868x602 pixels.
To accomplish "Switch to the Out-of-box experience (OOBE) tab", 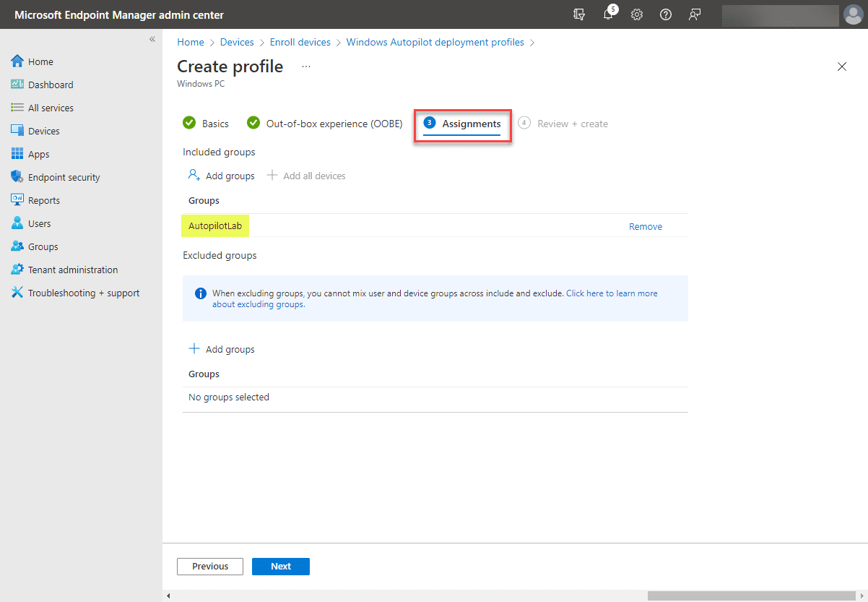I will (x=334, y=124).
